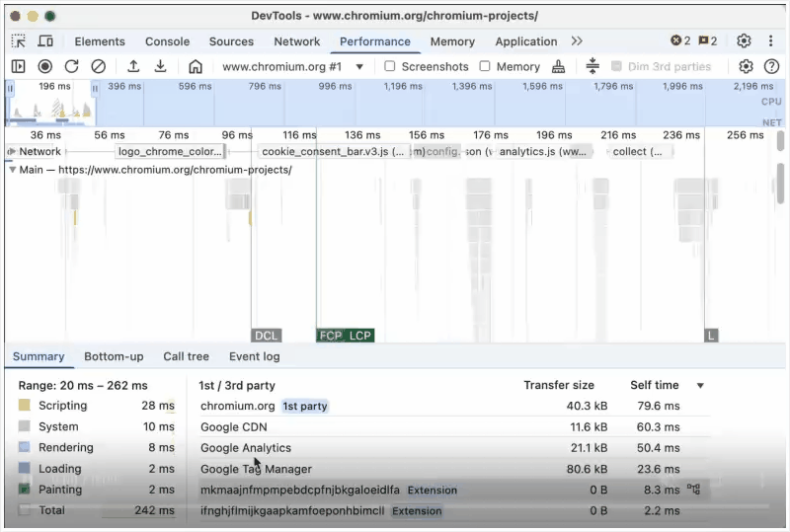Click the left overview range handle
790x532 pixels.
click(10, 89)
